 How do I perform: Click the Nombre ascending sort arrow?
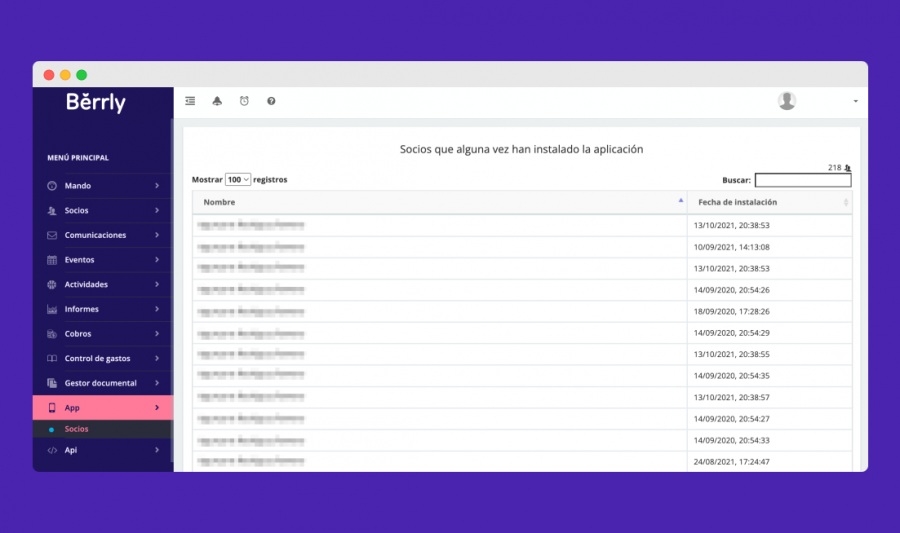(681, 201)
